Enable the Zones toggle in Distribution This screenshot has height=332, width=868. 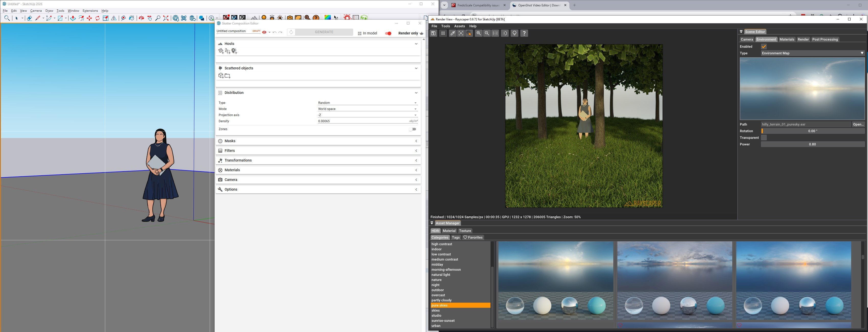click(413, 129)
